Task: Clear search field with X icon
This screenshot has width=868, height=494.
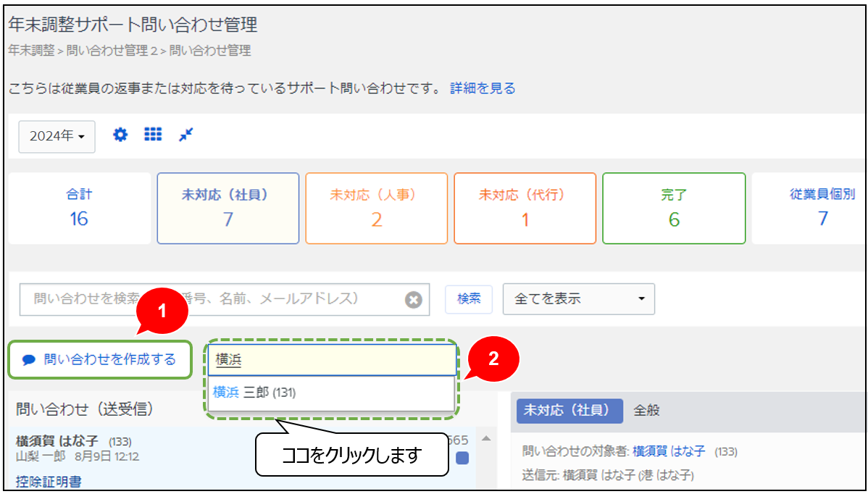Action: [x=413, y=300]
